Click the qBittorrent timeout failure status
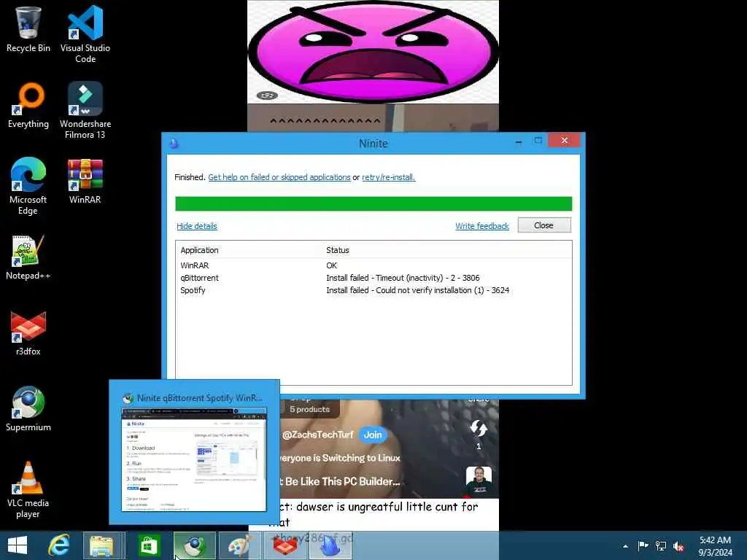 (x=403, y=278)
